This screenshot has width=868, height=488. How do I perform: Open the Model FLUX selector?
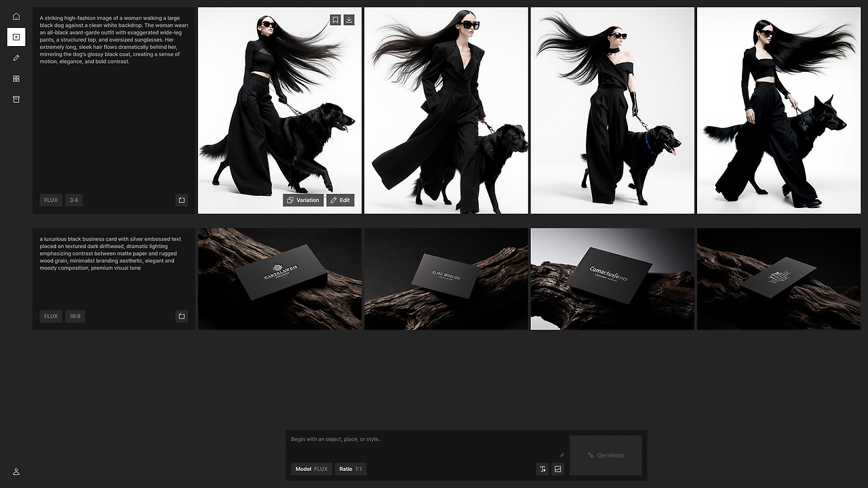311,469
